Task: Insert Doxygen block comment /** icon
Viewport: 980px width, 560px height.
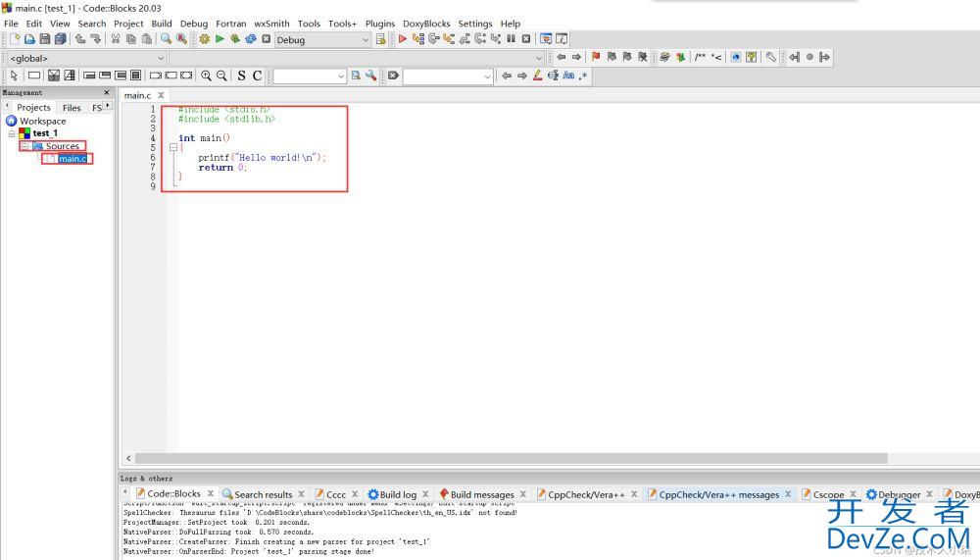Action: pos(700,57)
